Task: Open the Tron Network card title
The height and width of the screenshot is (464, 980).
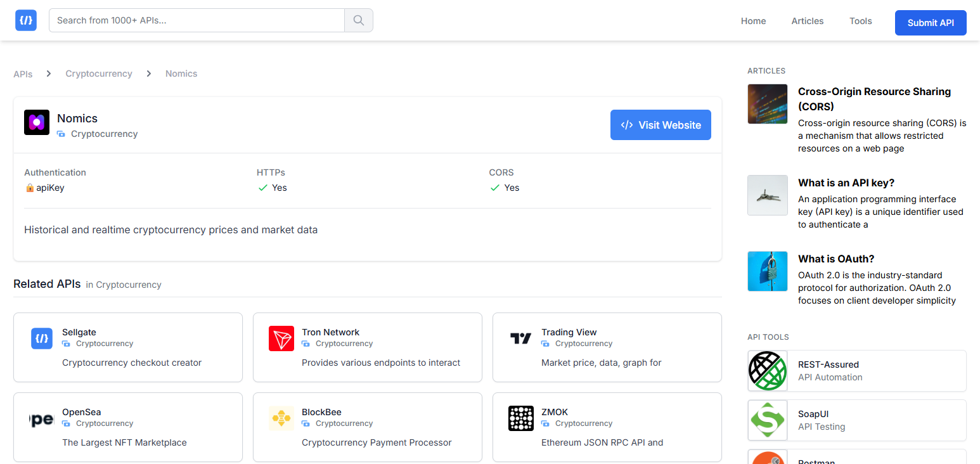Action: (330, 332)
